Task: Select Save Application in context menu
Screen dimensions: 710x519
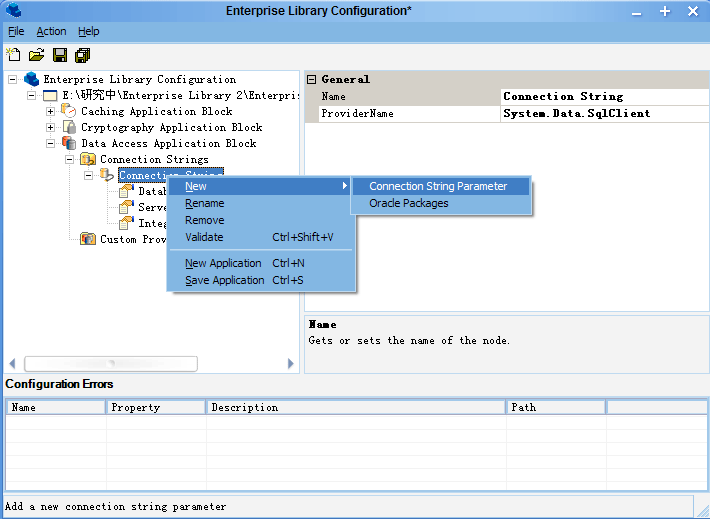Action: [x=261, y=280]
